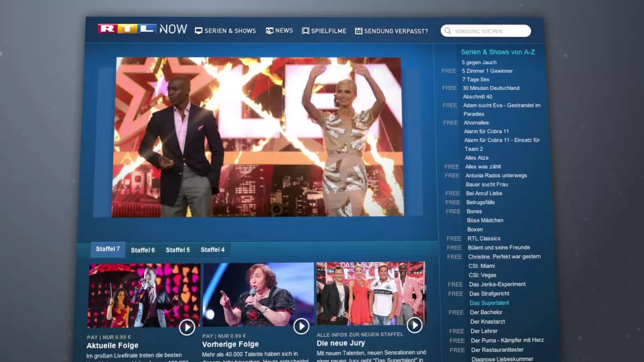Click the large Supertalent video player
Viewport: 644px width, 362px height.
click(x=258, y=137)
